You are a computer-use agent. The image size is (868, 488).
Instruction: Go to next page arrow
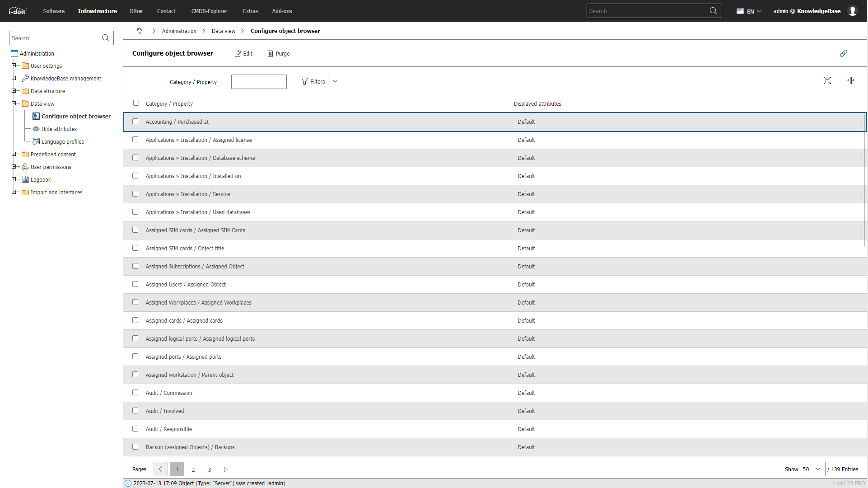[225, 469]
